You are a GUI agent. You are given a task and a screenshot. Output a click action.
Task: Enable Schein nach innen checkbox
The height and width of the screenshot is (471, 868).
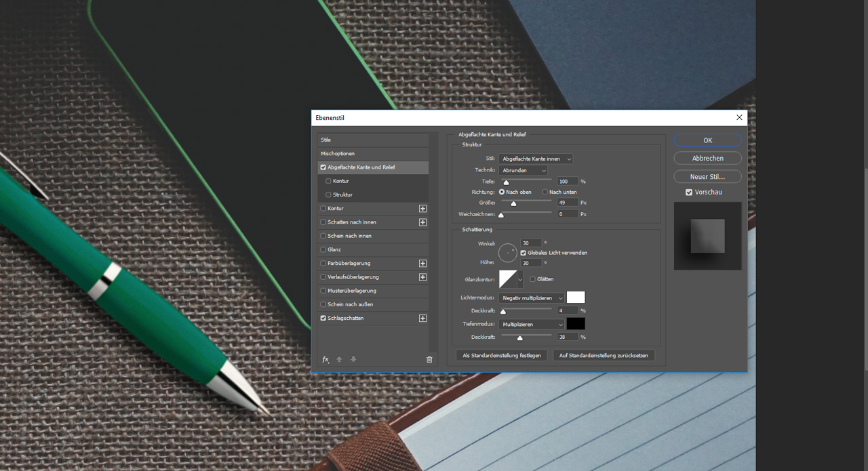coord(323,236)
